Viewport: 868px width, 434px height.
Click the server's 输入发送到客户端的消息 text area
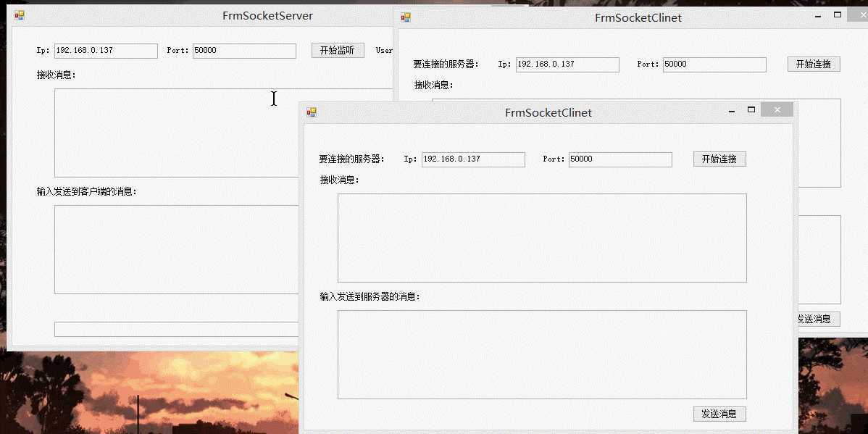point(176,250)
